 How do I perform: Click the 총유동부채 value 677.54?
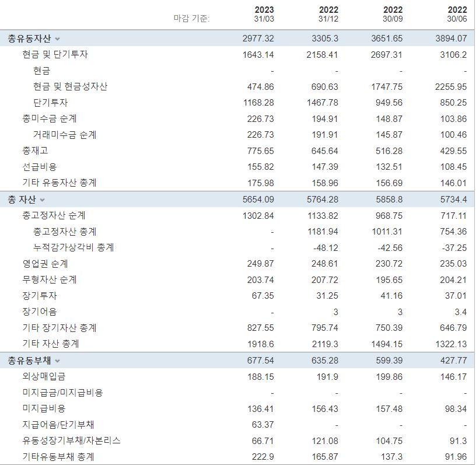coord(261,361)
